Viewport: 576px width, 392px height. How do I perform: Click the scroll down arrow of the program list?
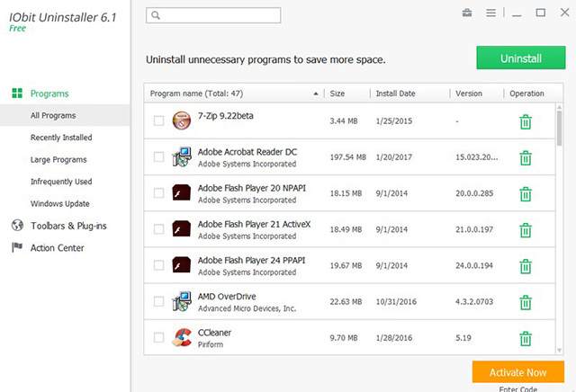(559, 351)
